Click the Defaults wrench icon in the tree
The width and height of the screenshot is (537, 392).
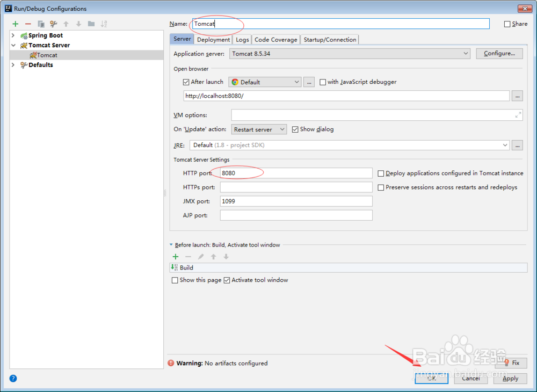coord(24,64)
